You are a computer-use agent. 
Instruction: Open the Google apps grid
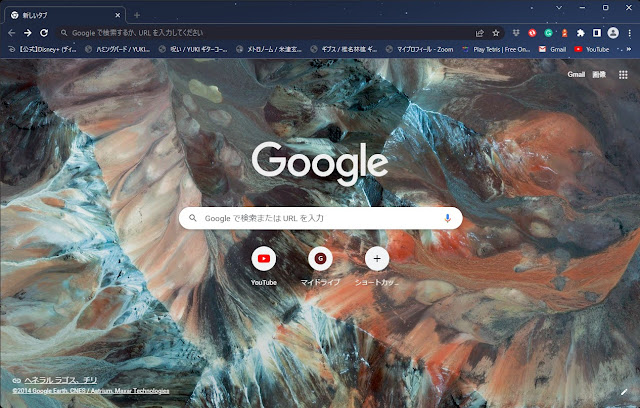[623, 75]
